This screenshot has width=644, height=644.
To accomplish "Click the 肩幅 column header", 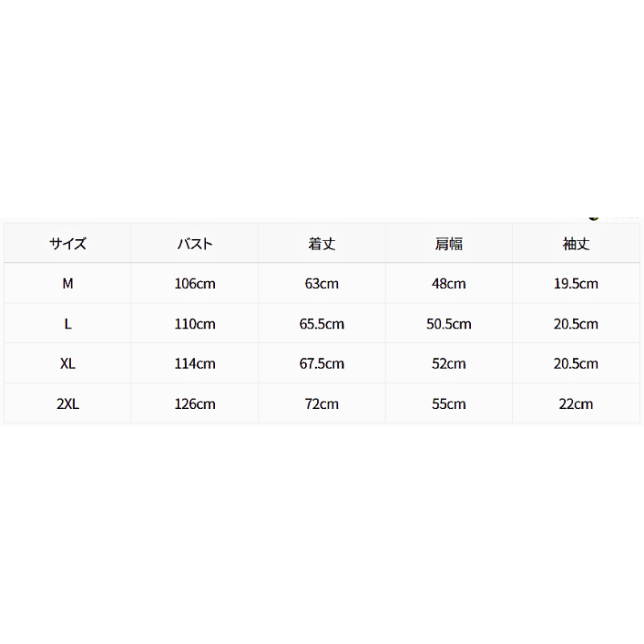I will point(449,244).
